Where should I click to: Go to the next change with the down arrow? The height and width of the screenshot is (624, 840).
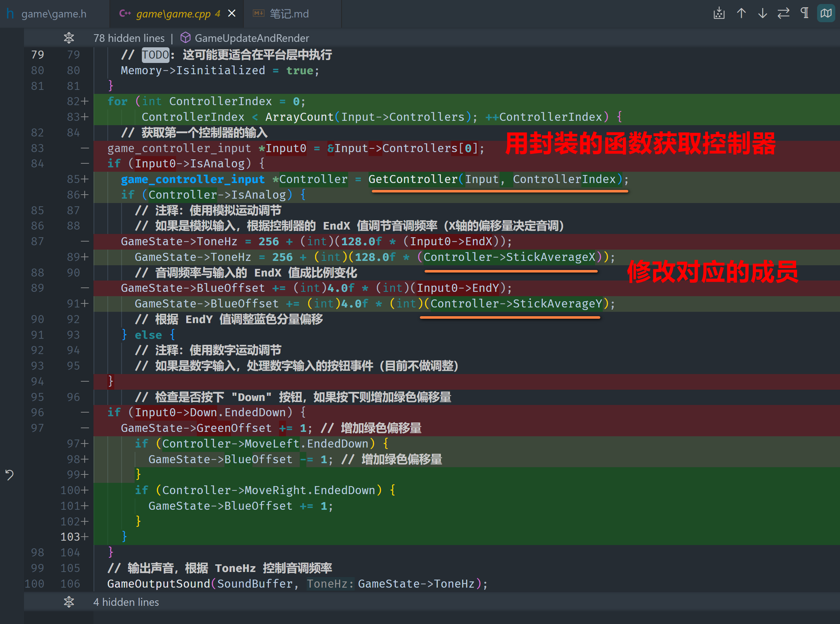pos(762,13)
